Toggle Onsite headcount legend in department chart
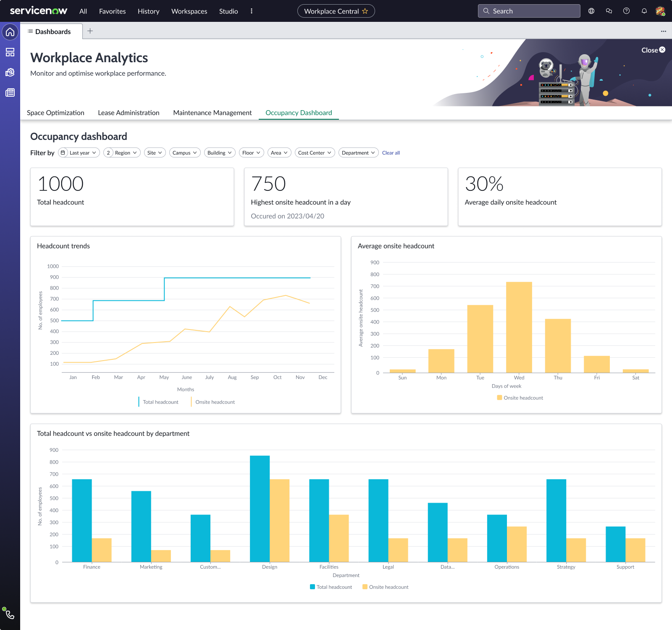 click(x=386, y=587)
